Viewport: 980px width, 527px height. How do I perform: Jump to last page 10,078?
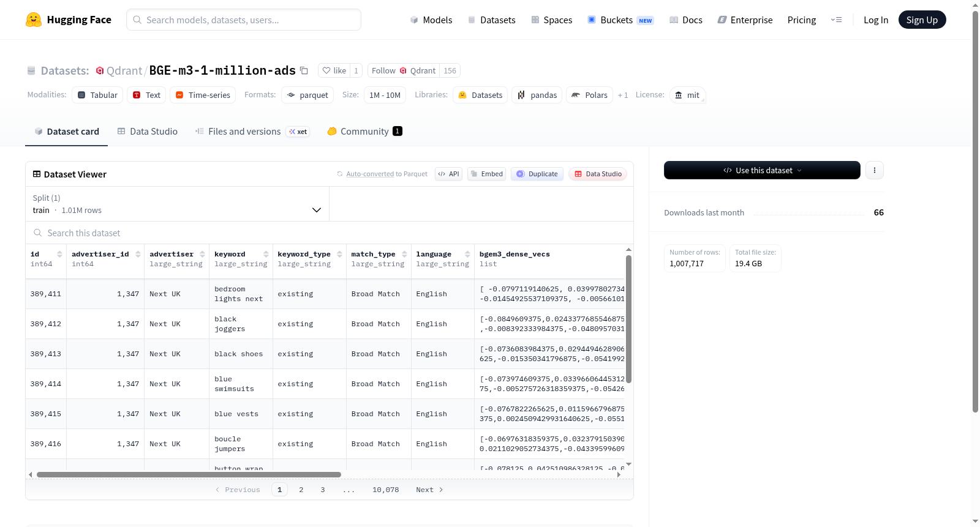(x=385, y=490)
